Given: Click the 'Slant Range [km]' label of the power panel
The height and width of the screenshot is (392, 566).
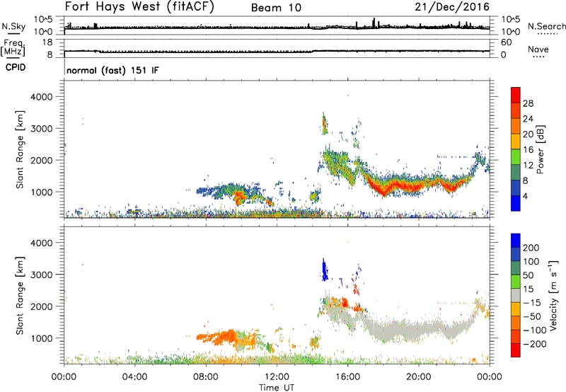Looking at the screenshot, I should (20, 149).
